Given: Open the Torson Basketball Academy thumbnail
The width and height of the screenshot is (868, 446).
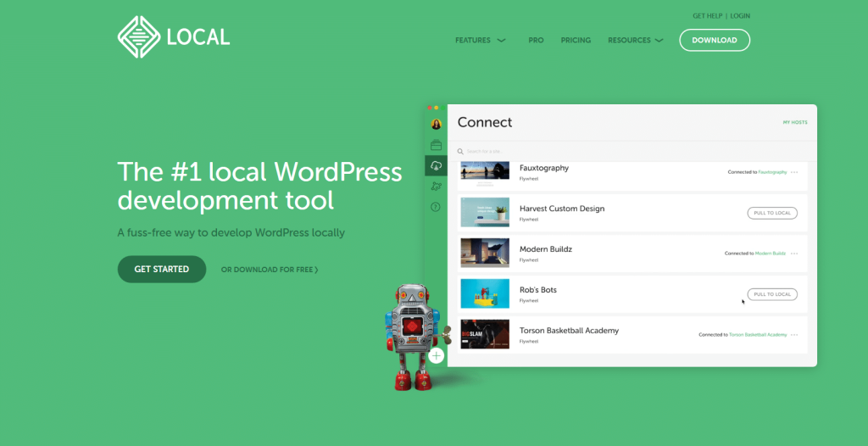Looking at the screenshot, I should [x=485, y=334].
